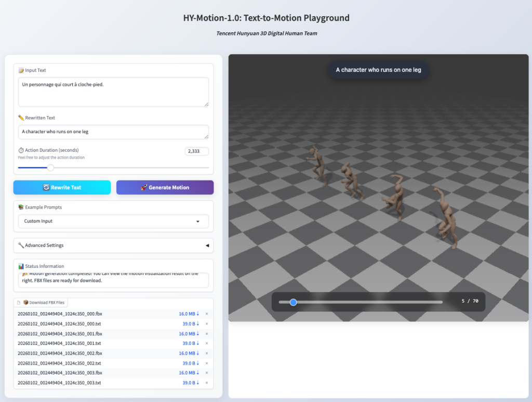
Task: Remove the 1024c350_000.fbx file entry
Action: pyautogui.click(x=207, y=314)
